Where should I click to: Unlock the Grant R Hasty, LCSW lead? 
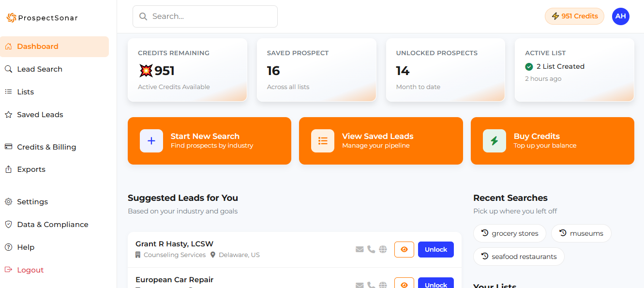tap(435, 249)
